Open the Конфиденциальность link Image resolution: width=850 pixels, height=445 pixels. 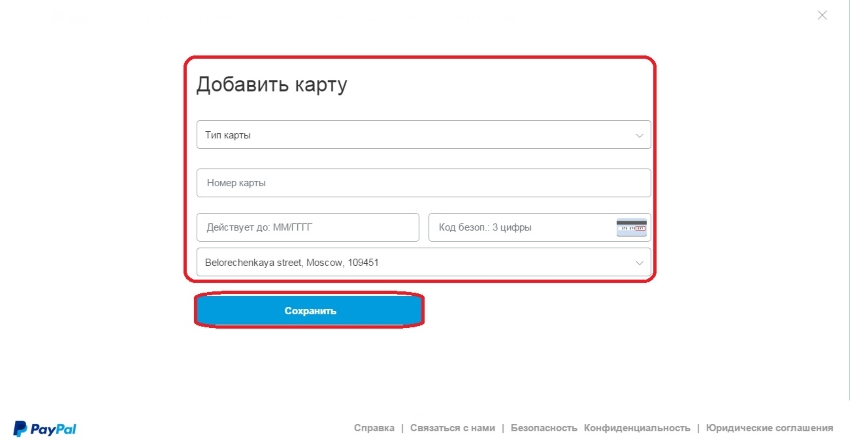(x=637, y=428)
